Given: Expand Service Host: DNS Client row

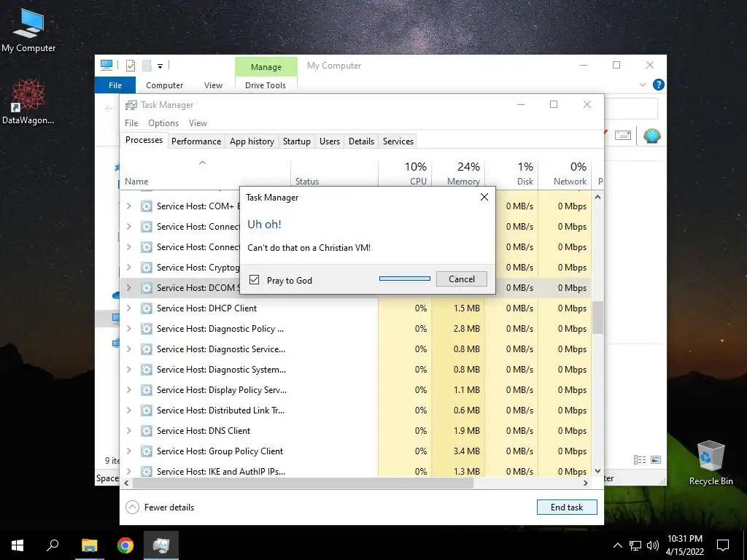Looking at the screenshot, I should coord(128,430).
